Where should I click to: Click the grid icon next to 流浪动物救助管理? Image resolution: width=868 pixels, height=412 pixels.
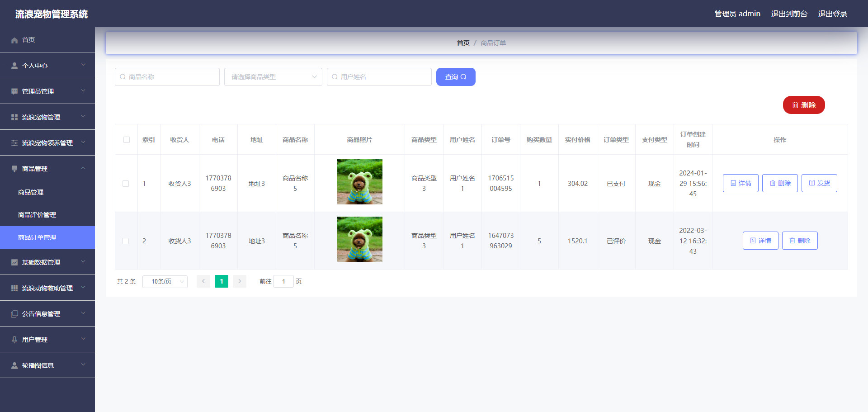pos(14,288)
